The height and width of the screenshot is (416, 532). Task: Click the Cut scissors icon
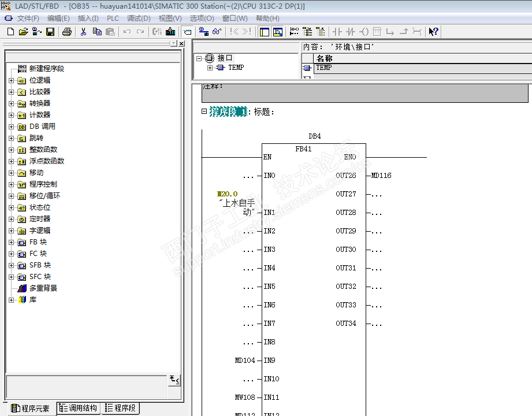(x=83, y=32)
